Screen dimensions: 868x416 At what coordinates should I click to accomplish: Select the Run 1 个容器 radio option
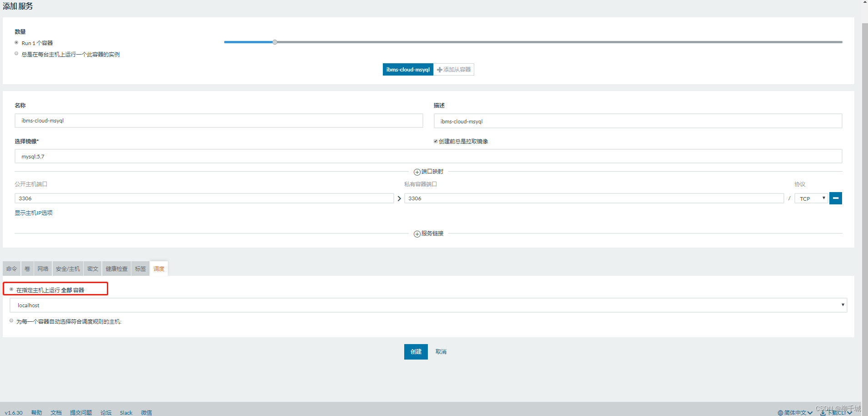[x=16, y=43]
